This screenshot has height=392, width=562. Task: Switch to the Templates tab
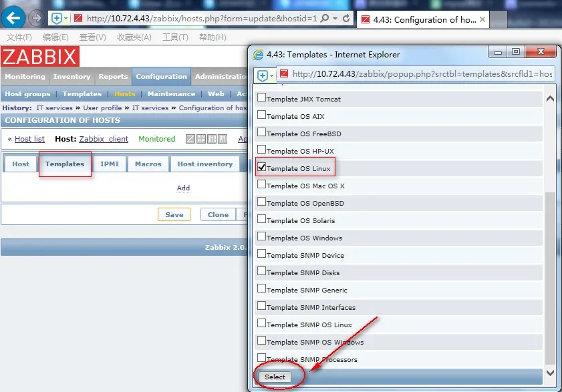point(65,164)
